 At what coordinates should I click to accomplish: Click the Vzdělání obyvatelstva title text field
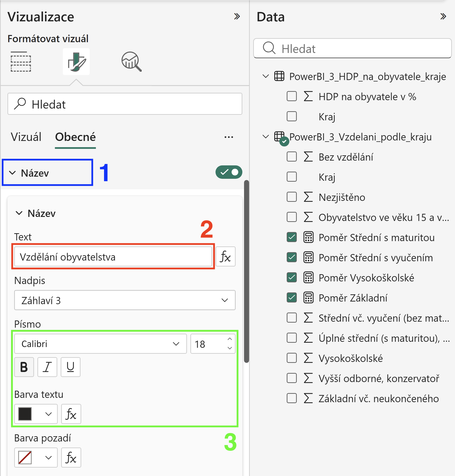pos(113,257)
